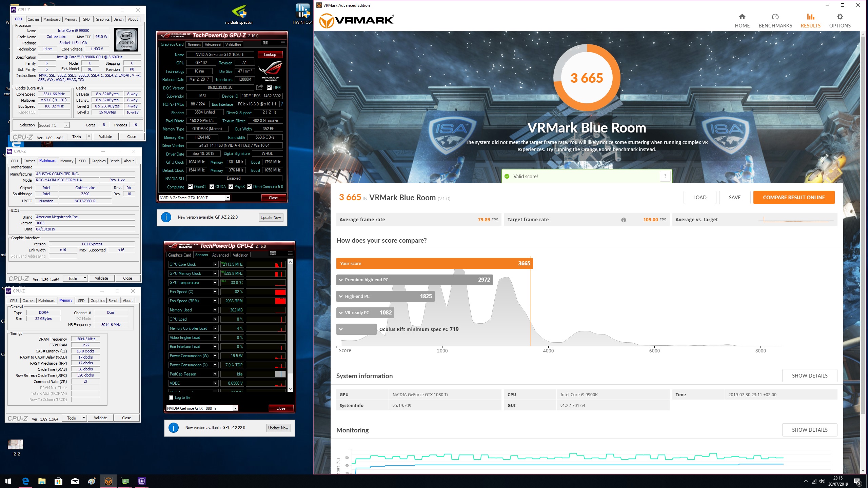Click the CPU-Z taskbar icon
This screenshot has width=868, height=488.
point(141,481)
